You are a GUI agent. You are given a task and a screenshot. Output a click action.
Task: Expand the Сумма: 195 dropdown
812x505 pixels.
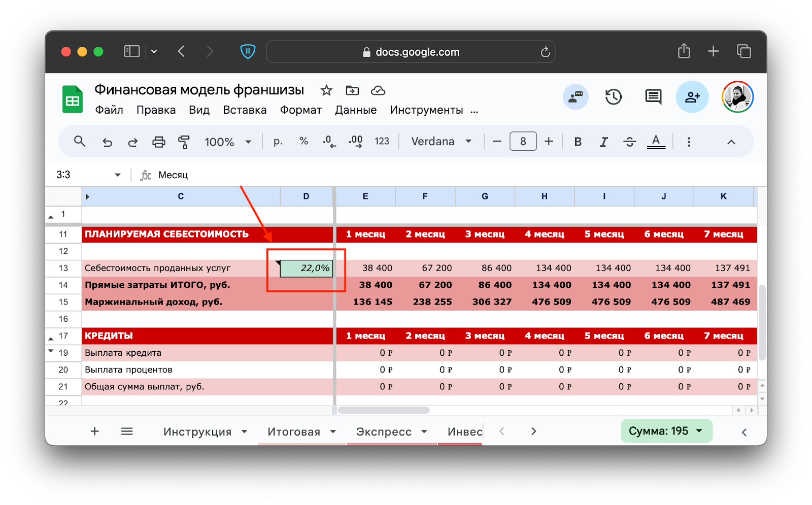(666, 431)
